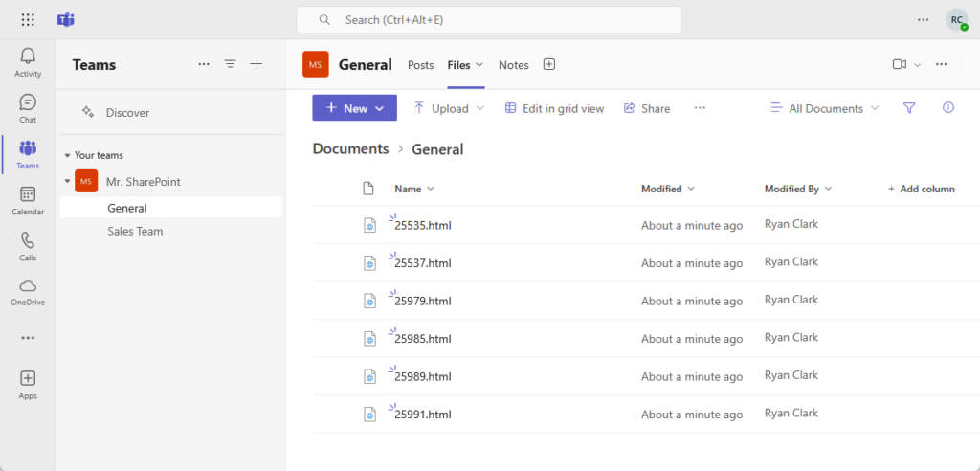Click the Share button
The image size is (980, 471).
[x=647, y=108]
